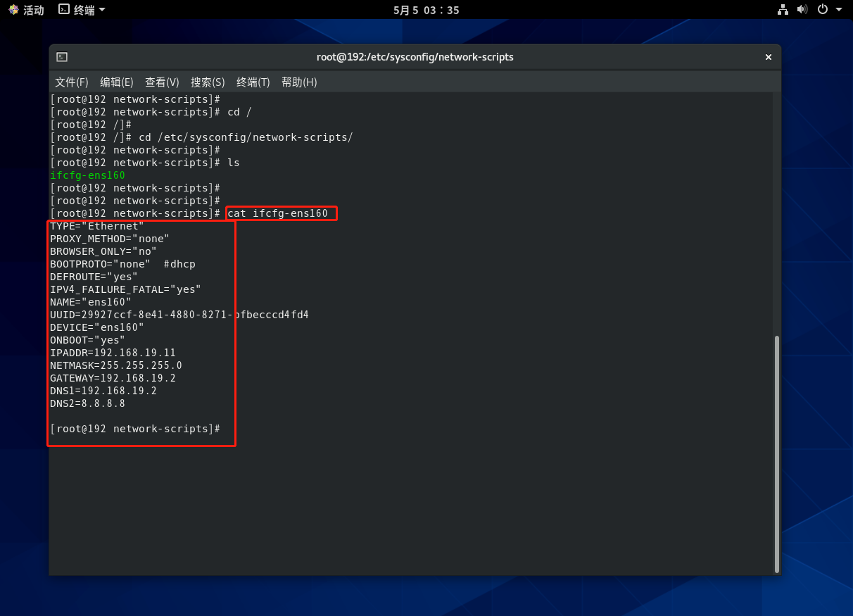Click the Activities logo icon beside 活动
The width and height of the screenshot is (853, 616).
13,10
